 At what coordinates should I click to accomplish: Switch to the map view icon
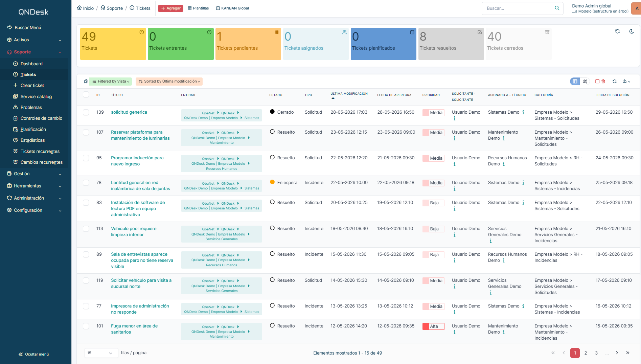pyautogui.click(x=585, y=82)
